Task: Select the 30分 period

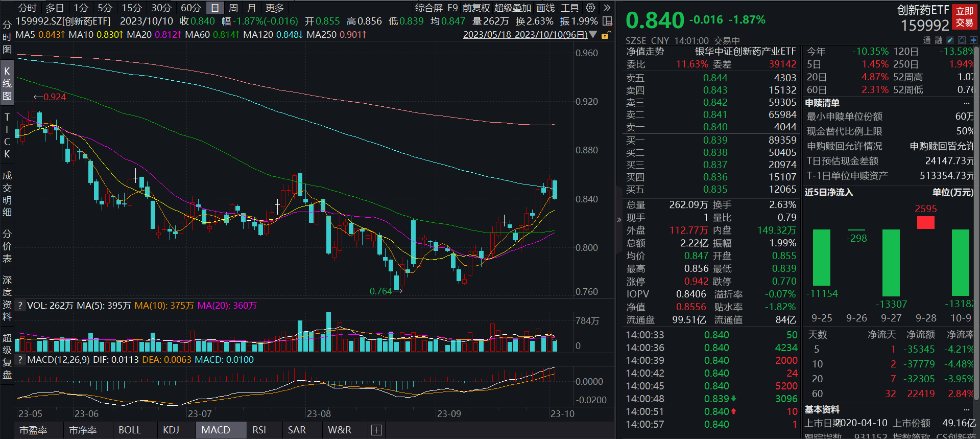Action: click(x=161, y=8)
